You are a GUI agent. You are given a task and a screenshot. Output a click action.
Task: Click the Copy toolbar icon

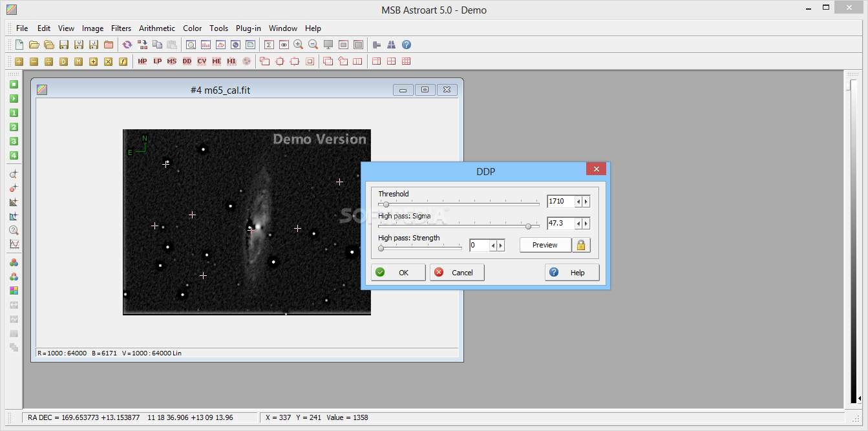click(x=157, y=45)
